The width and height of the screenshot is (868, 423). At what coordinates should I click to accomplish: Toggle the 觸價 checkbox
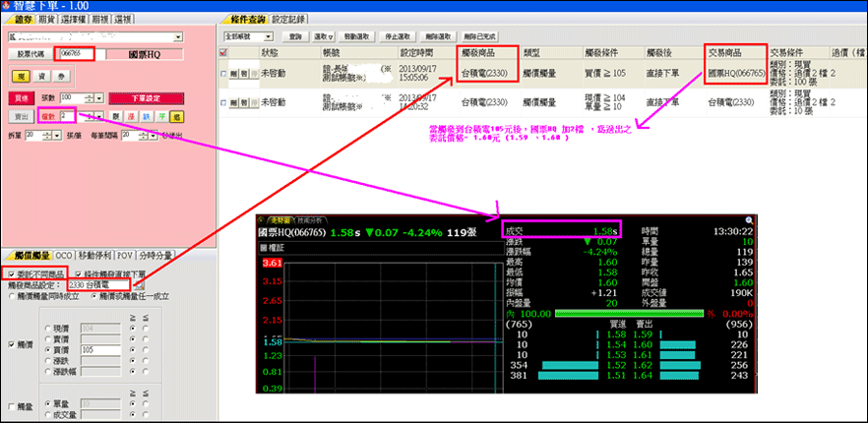click(x=11, y=345)
